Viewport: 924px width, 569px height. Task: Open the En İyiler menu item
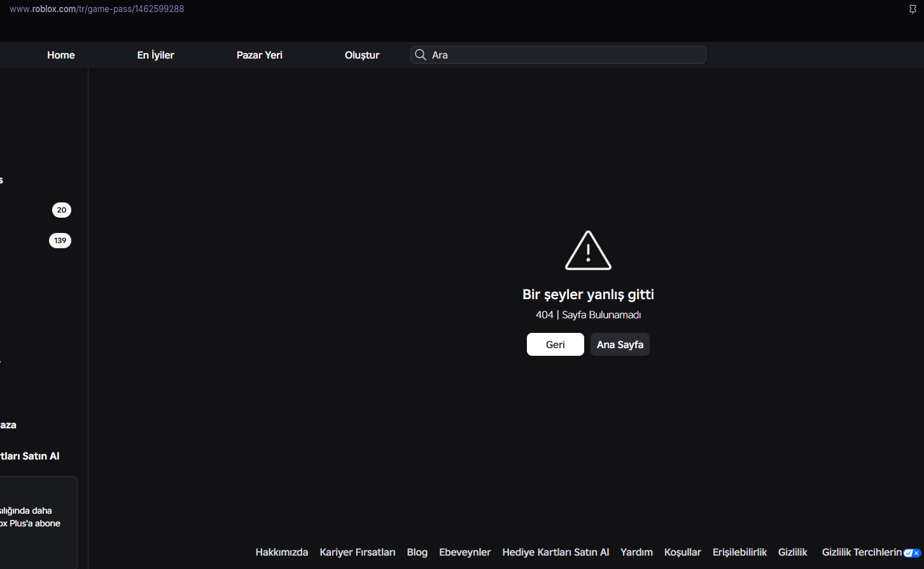point(156,55)
